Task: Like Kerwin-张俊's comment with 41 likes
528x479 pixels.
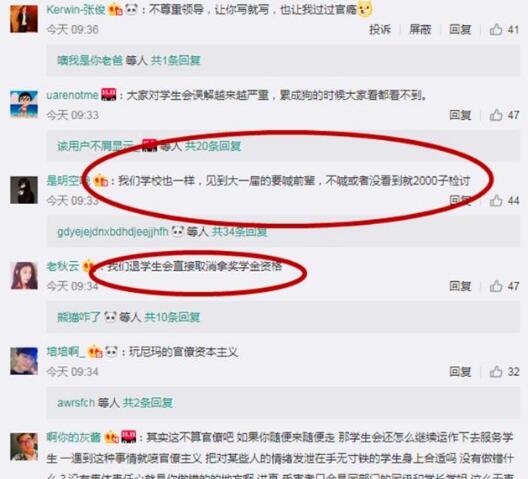Action: [496, 29]
